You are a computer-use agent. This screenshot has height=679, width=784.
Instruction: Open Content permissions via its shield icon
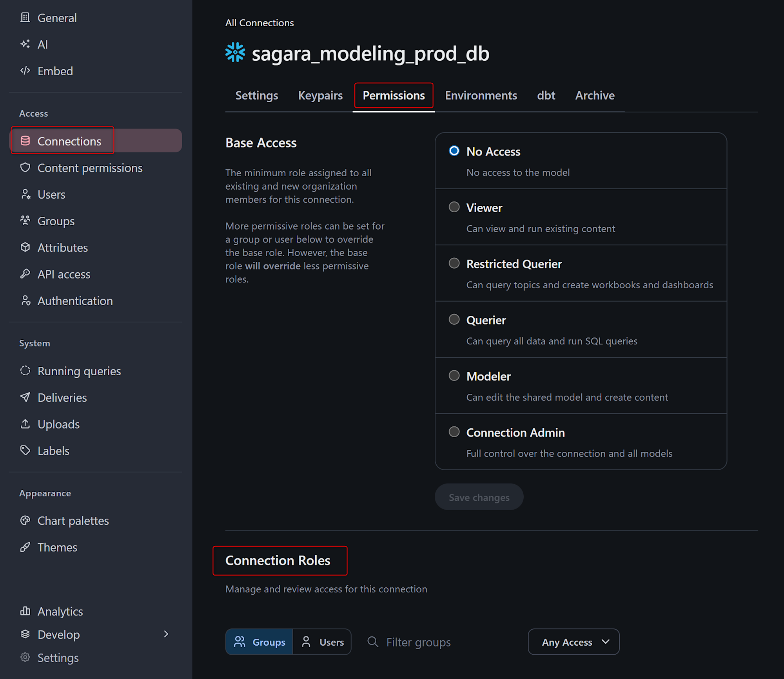coord(25,168)
